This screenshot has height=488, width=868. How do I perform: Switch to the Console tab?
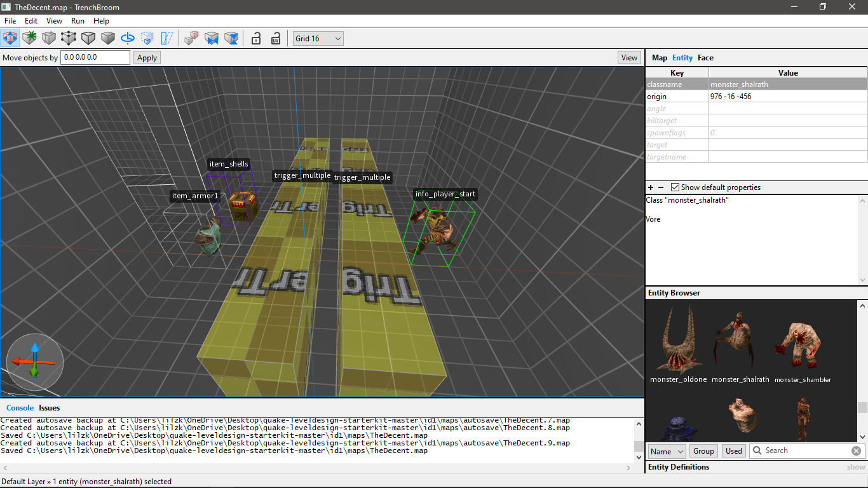click(x=20, y=408)
